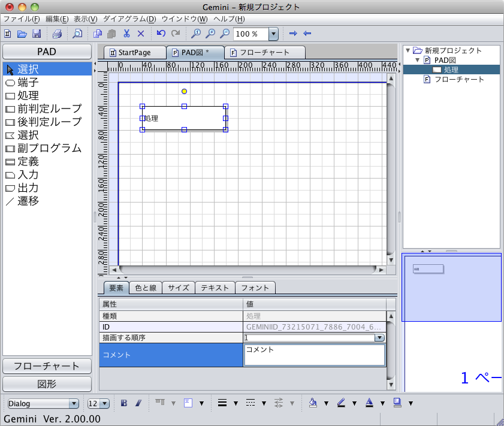Click the PAD palette header button
The width and height of the screenshot is (504, 426).
pos(47,52)
